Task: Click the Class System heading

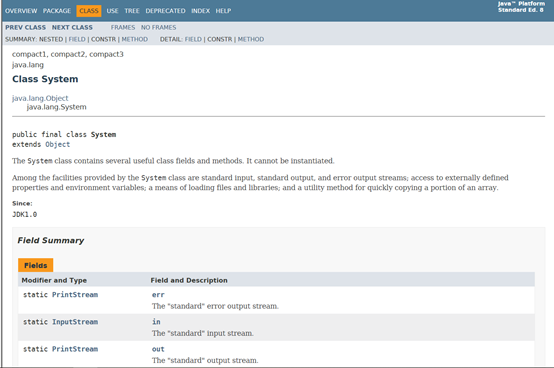Action: pos(45,79)
